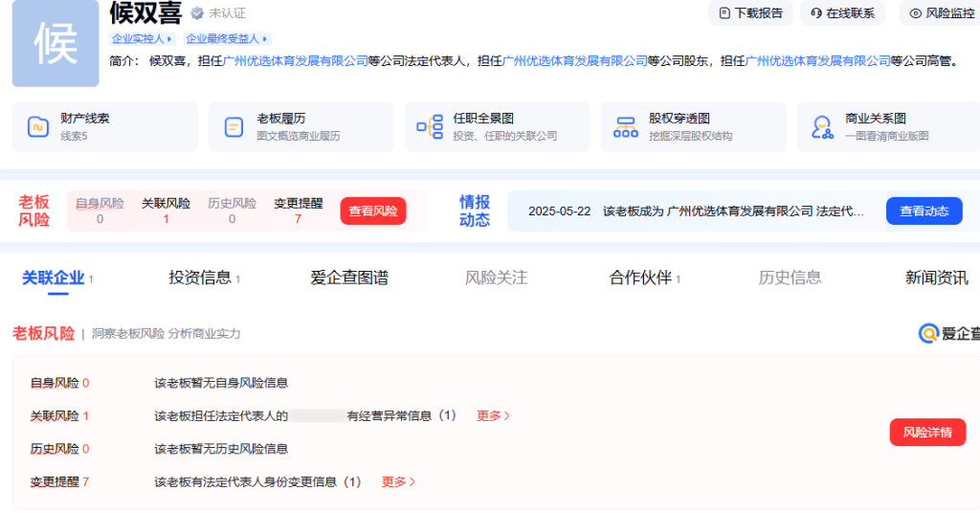Viewport: 980px width, 513px height.
Task: Click the 老板履历 document icon
Action: click(x=234, y=127)
